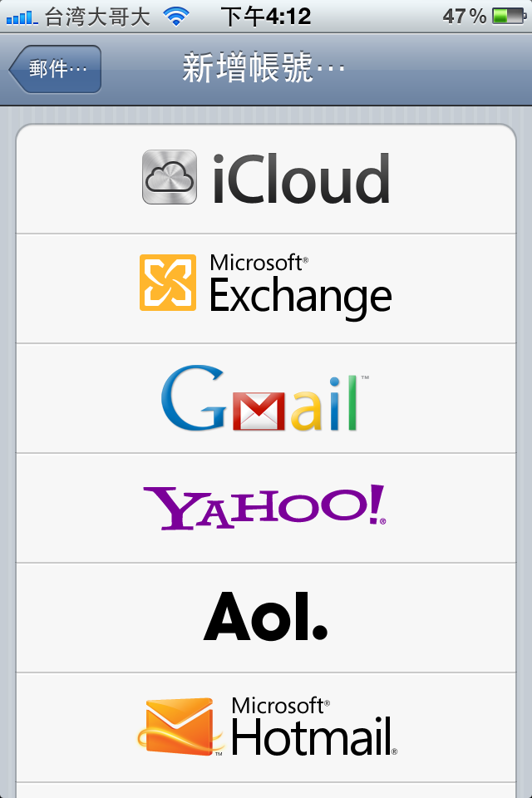Choose the Aol. account option
The width and height of the screenshot is (532, 798).
[266, 618]
